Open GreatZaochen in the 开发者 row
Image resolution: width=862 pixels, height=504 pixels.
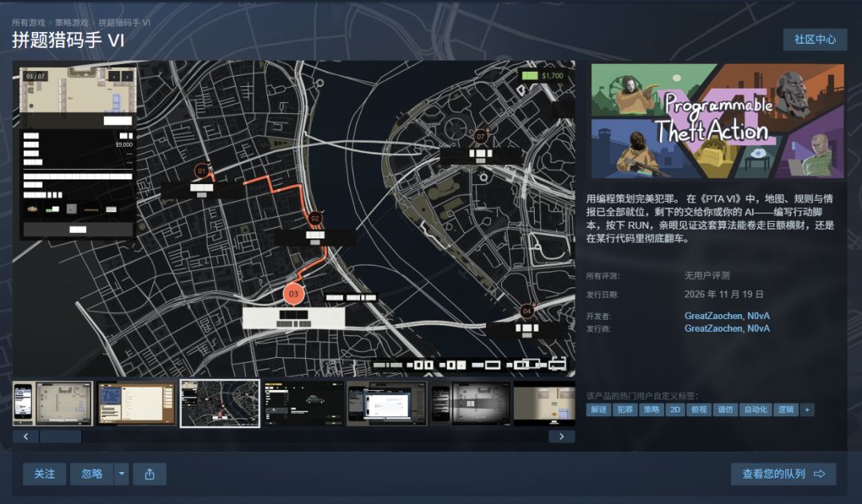click(714, 316)
